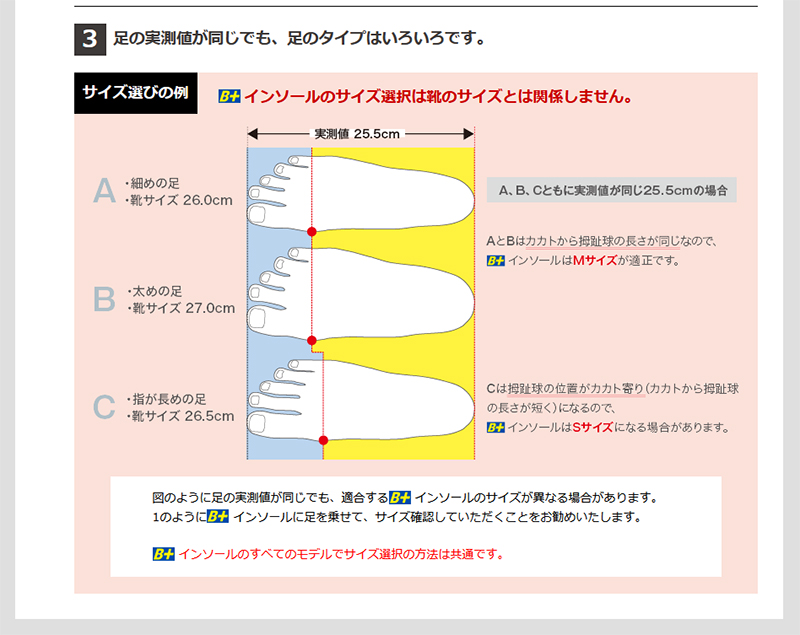This screenshot has height=635, width=800.
Task: Click the red dot below foot B
Action: click(x=312, y=341)
